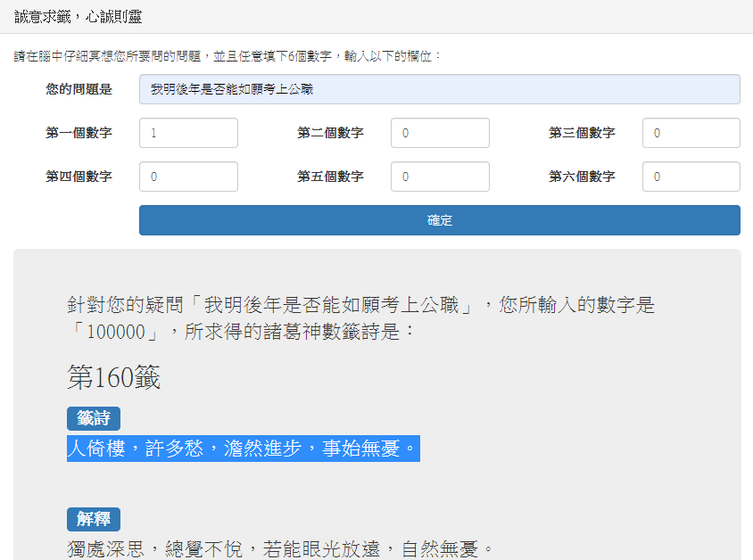The height and width of the screenshot is (560, 753).
Task: Select the 第二個數字 number input
Action: pos(440,133)
